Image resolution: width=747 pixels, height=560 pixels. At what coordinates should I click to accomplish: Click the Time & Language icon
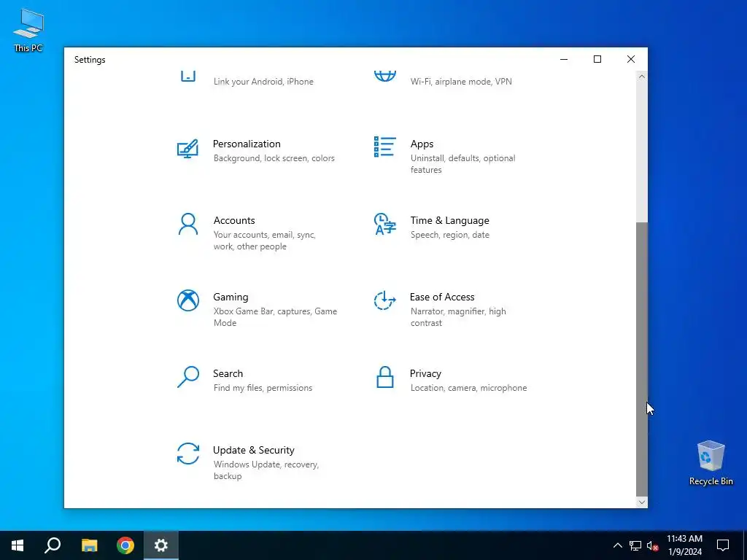[x=384, y=224]
